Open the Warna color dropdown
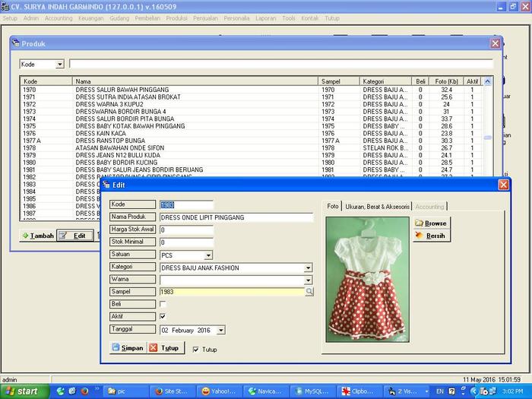The image size is (532, 399). click(308, 280)
